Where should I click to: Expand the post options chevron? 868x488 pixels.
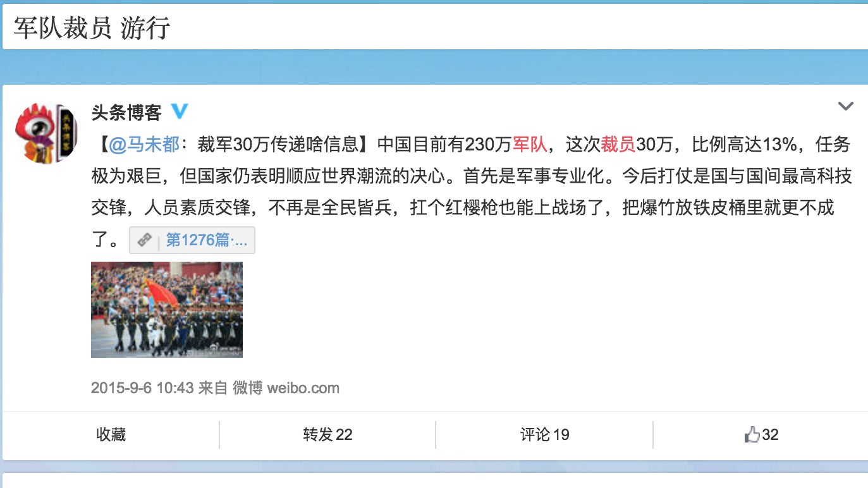846,106
